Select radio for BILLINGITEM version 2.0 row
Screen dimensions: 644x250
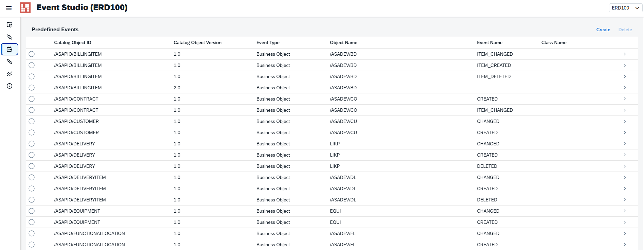point(32,88)
